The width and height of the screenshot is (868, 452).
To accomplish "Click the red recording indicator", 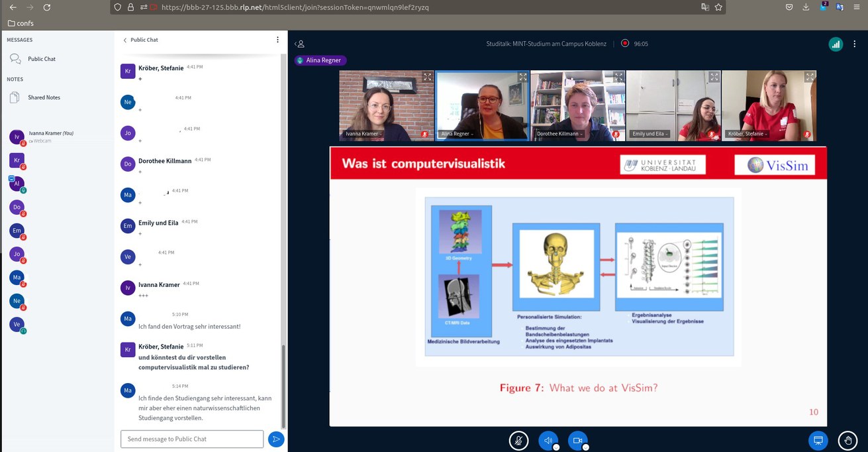I will coord(624,43).
